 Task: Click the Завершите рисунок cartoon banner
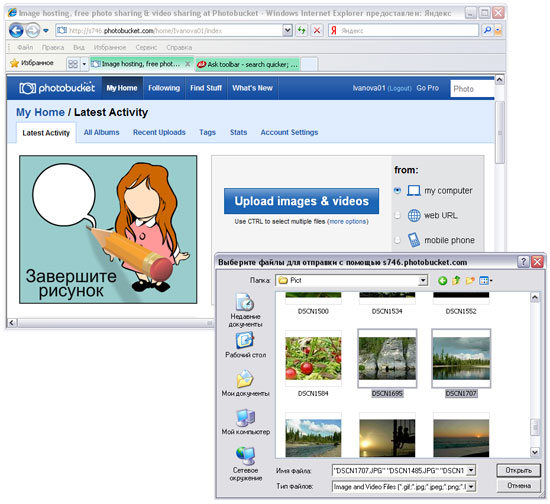point(108,229)
